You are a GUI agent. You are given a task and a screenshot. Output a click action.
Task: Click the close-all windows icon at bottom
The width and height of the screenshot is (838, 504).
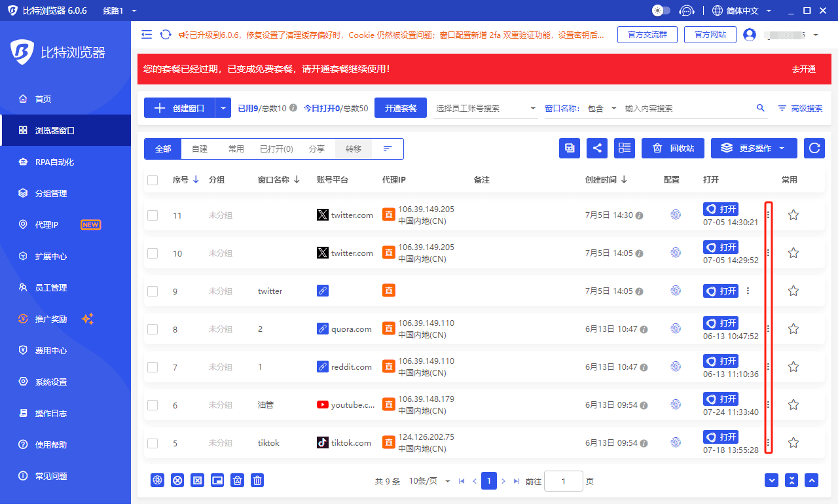click(x=177, y=480)
